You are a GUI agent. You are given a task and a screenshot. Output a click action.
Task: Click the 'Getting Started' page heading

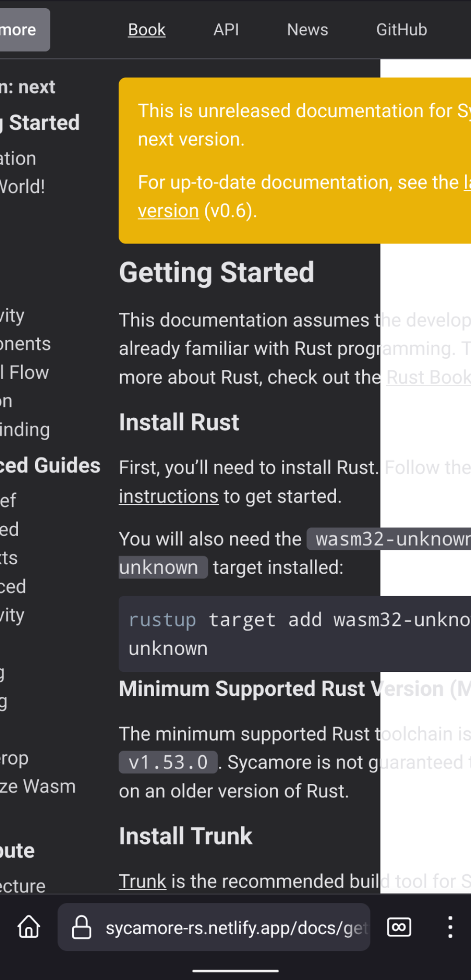coord(216,272)
